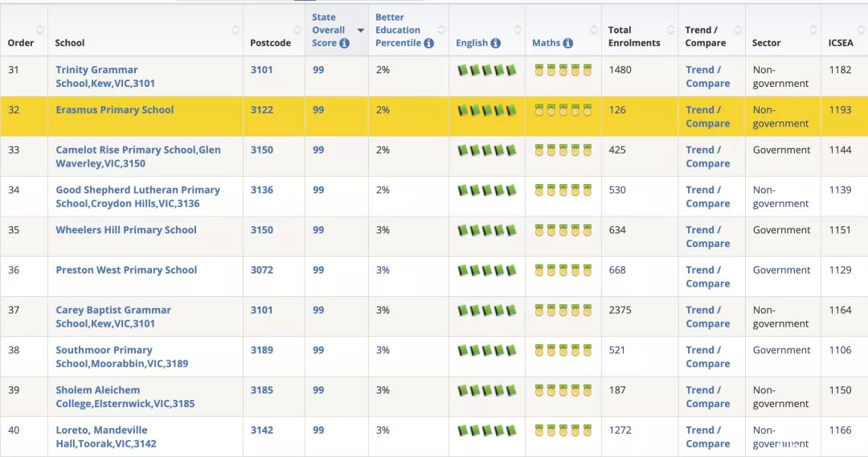The width and height of the screenshot is (868, 457).
Task: Open Sholem Aleichem College link
Action: [x=125, y=397]
